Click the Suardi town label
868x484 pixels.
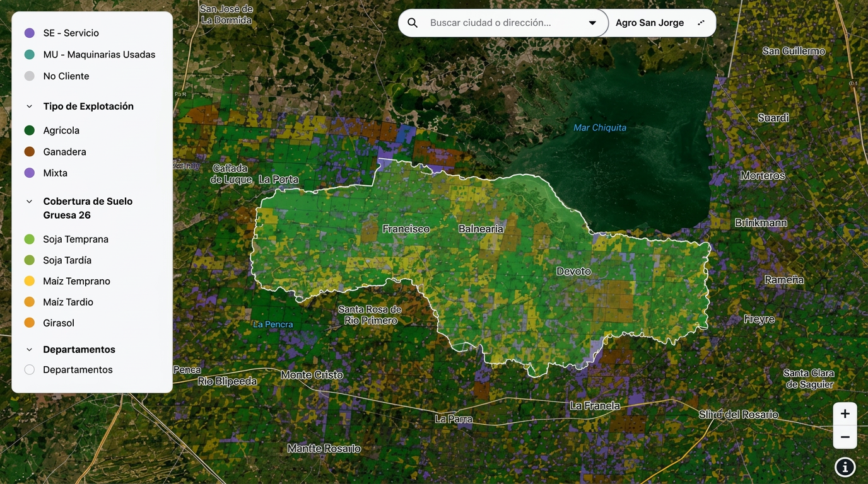tap(773, 118)
